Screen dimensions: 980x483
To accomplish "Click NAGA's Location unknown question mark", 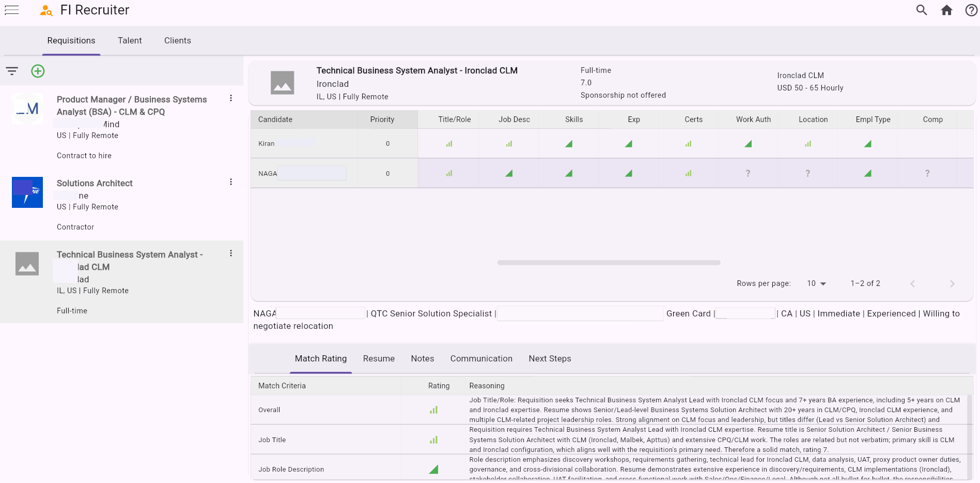I will coord(807,173).
